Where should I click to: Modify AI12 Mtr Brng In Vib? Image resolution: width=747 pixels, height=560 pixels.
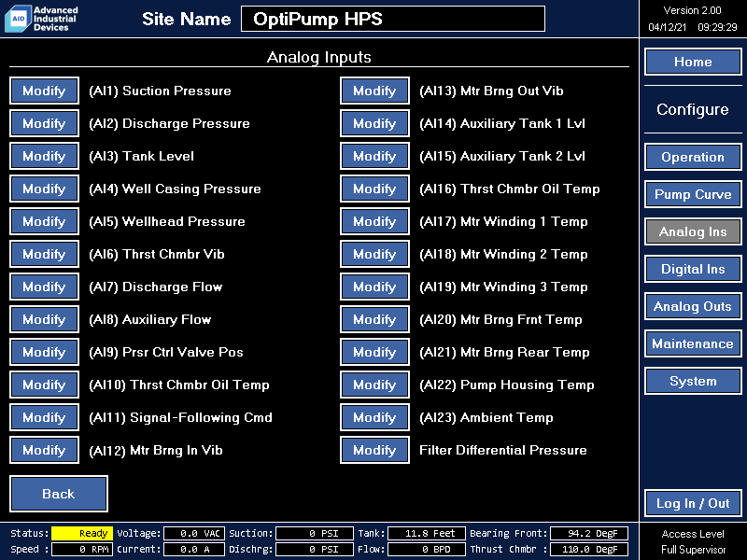[44, 450]
